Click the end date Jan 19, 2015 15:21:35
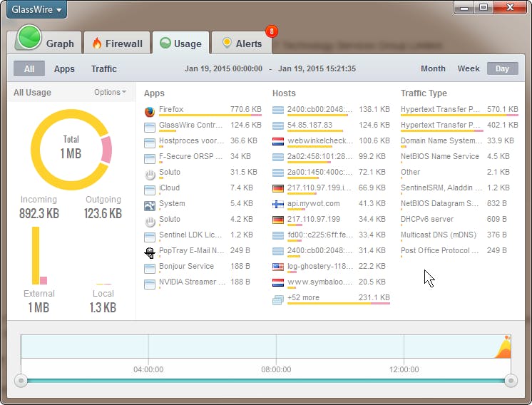The image size is (532, 405). click(x=317, y=68)
